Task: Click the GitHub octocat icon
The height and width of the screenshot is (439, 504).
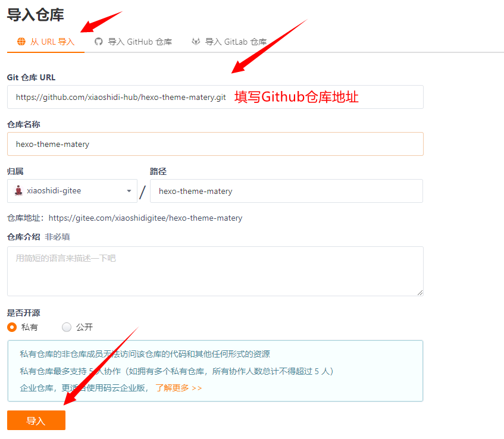Action: coord(98,42)
